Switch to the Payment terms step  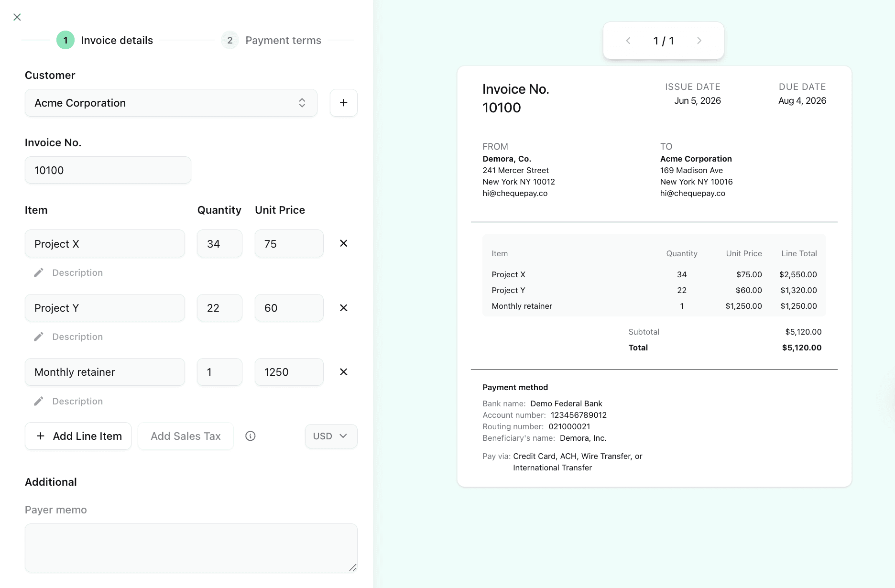coord(271,40)
